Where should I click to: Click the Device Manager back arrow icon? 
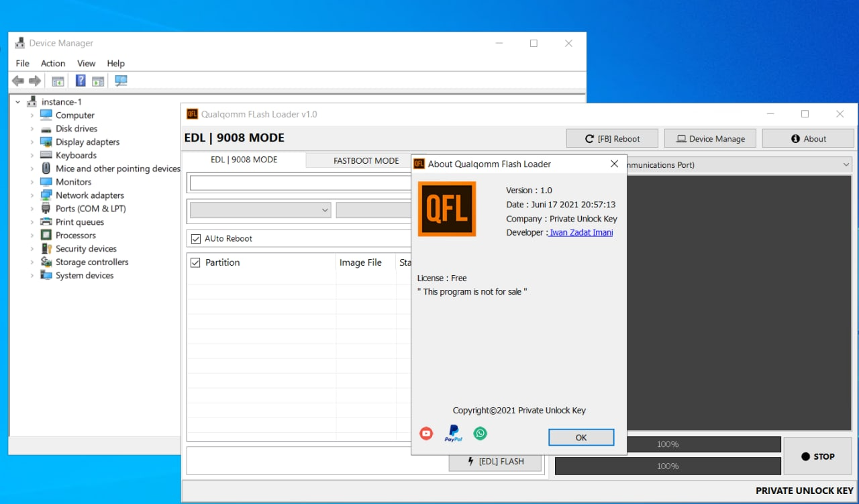pos(18,81)
